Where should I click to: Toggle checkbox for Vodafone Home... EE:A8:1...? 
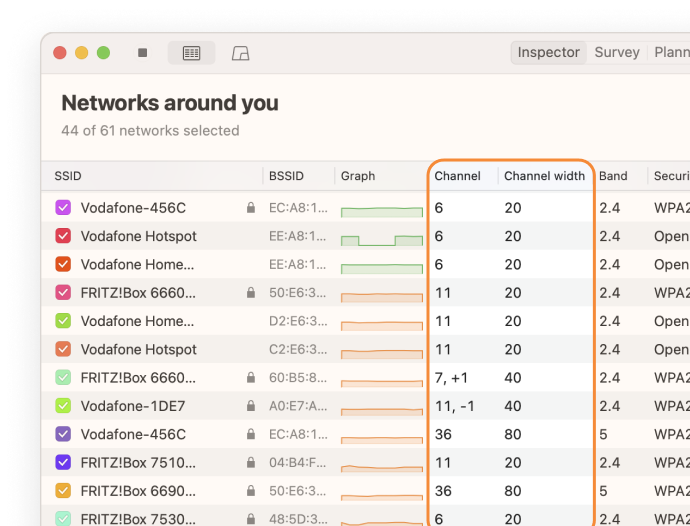point(63,264)
